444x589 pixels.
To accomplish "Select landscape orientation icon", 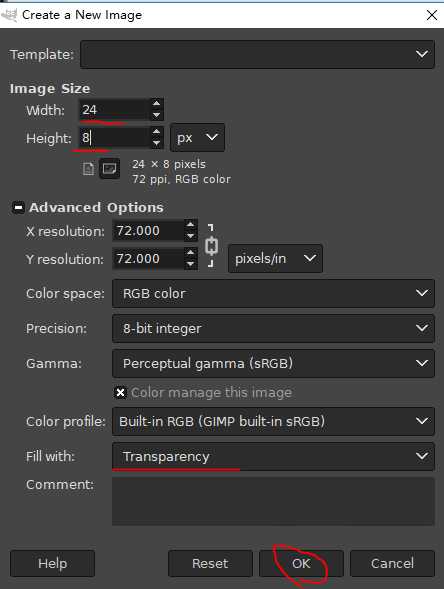I will [109, 169].
